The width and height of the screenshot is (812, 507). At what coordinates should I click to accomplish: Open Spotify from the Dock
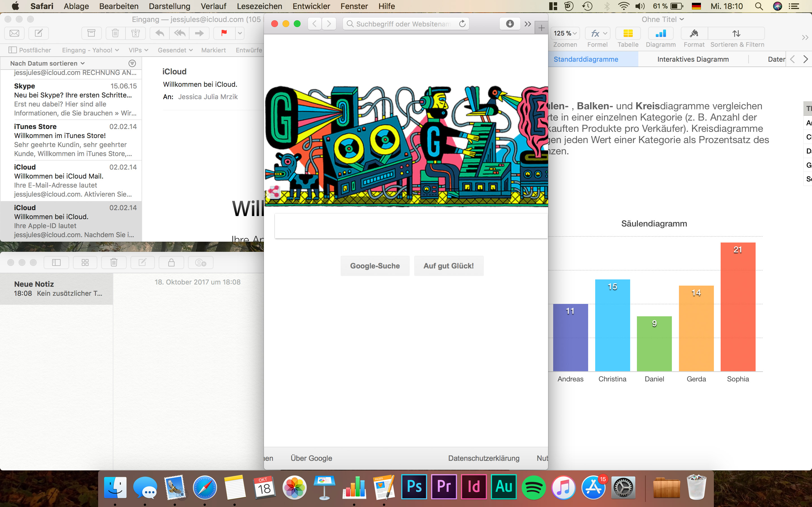tap(533, 487)
